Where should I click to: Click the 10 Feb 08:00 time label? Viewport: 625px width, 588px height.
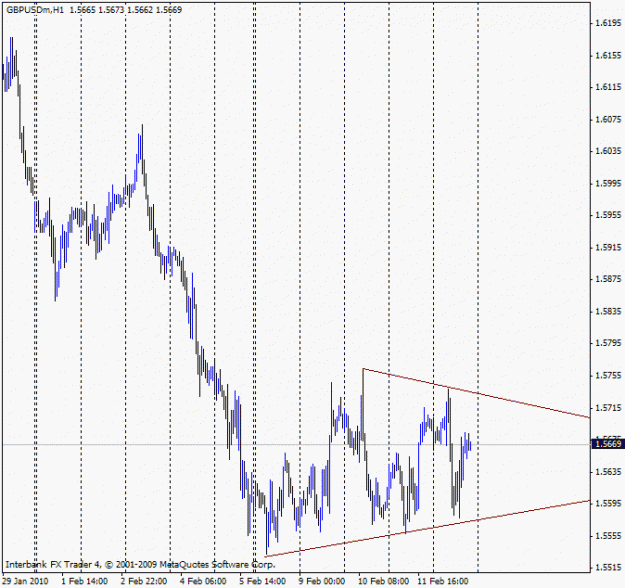[383, 581]
